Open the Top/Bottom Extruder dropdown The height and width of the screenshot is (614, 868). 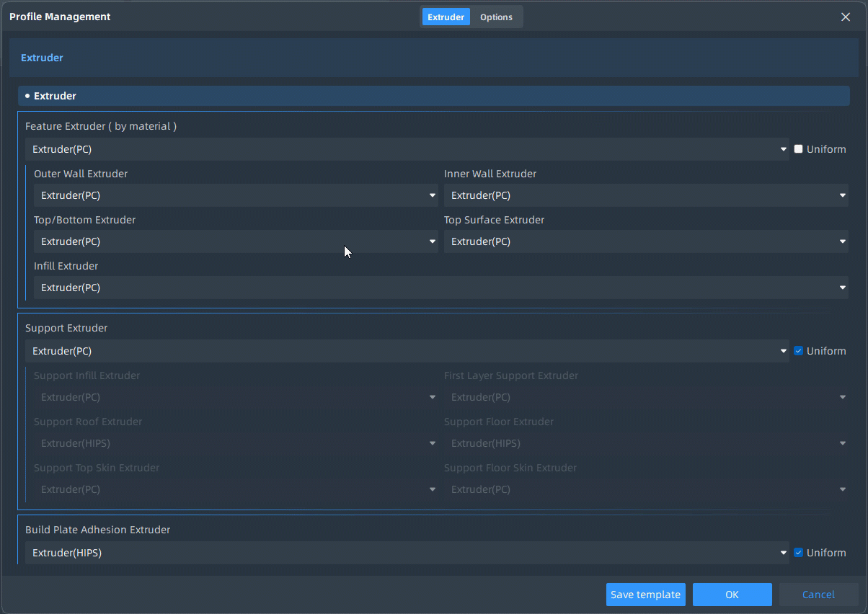(236, 241)
